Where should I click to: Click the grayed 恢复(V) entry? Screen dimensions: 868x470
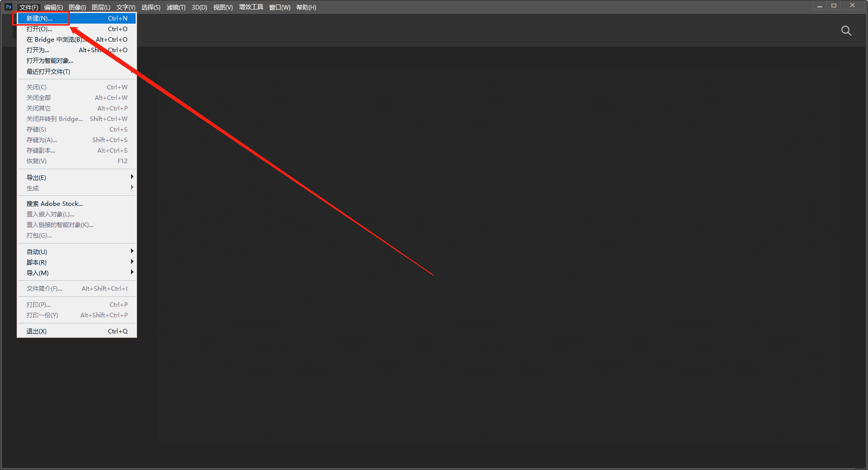point(77,161)
